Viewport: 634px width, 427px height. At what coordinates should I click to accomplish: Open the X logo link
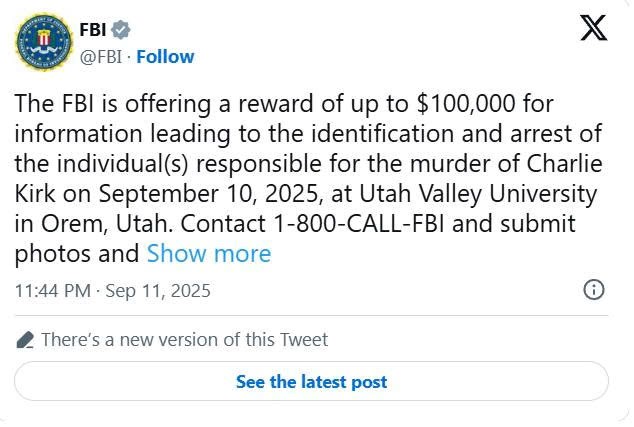[x=594, y=29]
